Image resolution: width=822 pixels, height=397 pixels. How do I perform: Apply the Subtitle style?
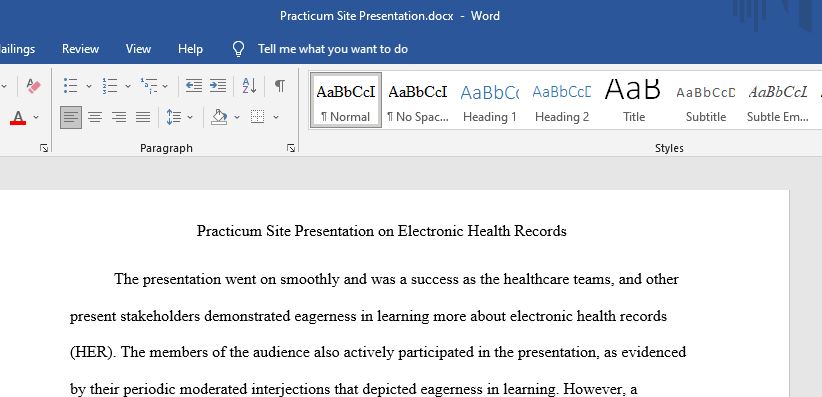706,100
